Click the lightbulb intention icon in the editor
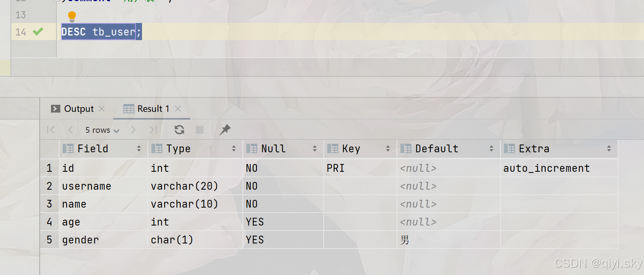The height and width of the screenshot is (275, 644). click(x=72, y=16)
